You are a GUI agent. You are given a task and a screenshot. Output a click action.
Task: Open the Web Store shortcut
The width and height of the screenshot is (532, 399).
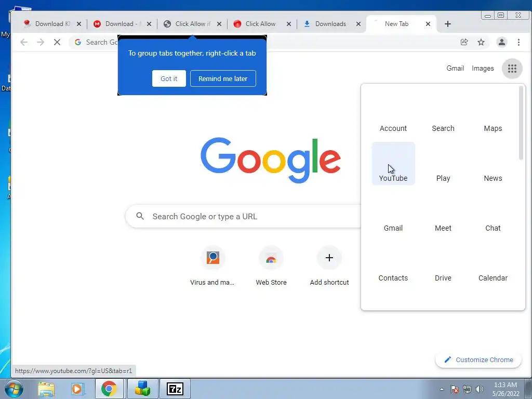click(x=271, y=258)
